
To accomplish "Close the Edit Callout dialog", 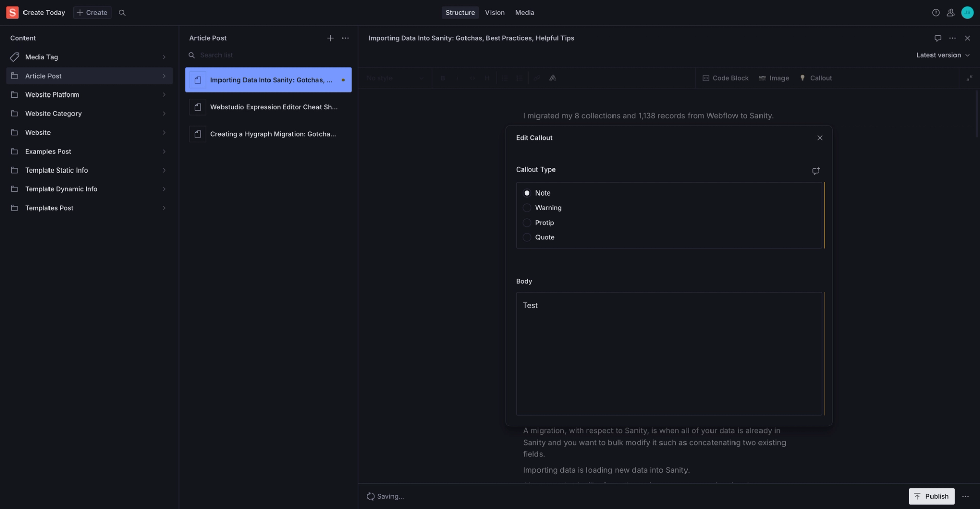I will pos(820,138).
